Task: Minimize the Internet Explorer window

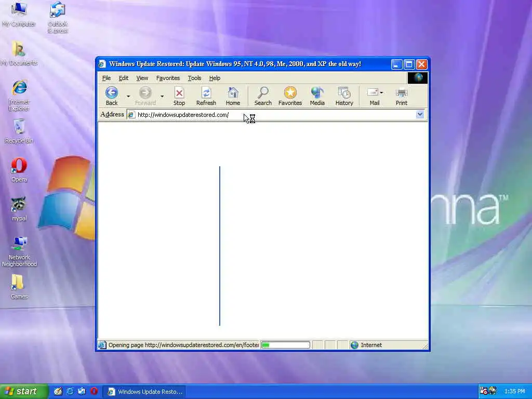Action: [396, 64]
